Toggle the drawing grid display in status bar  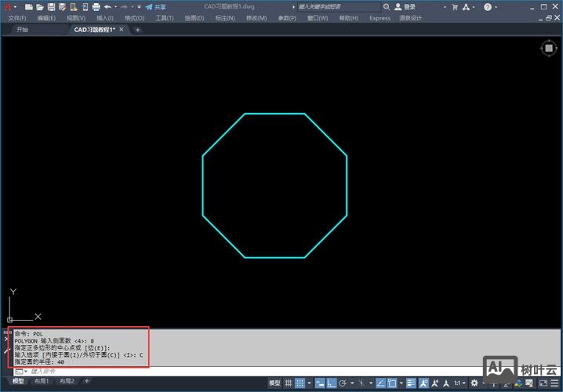pos(289,383)
